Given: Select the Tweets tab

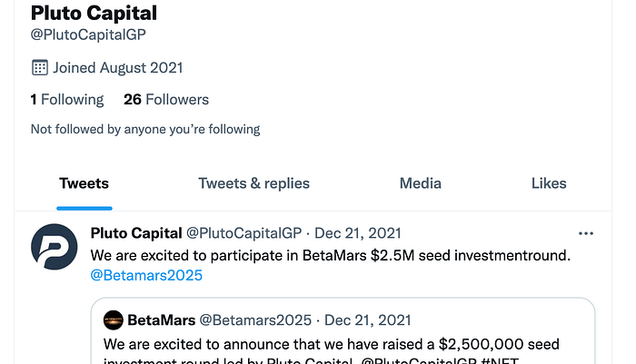Looking at the screenshot, I should coord(84,183).
